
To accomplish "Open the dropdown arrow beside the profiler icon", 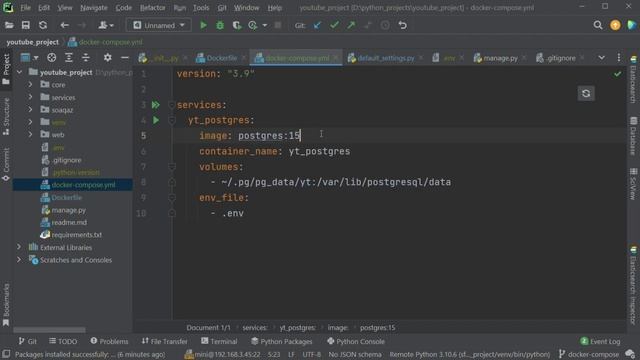I will 264,25.
